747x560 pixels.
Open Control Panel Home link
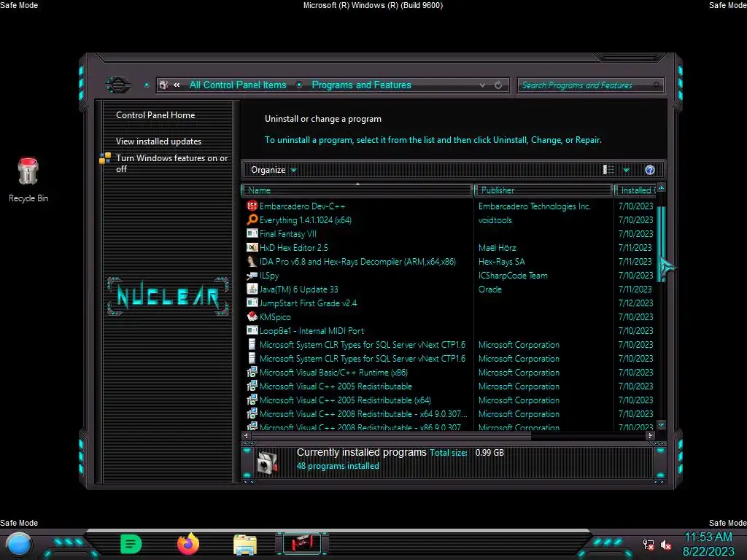point(155,114)
